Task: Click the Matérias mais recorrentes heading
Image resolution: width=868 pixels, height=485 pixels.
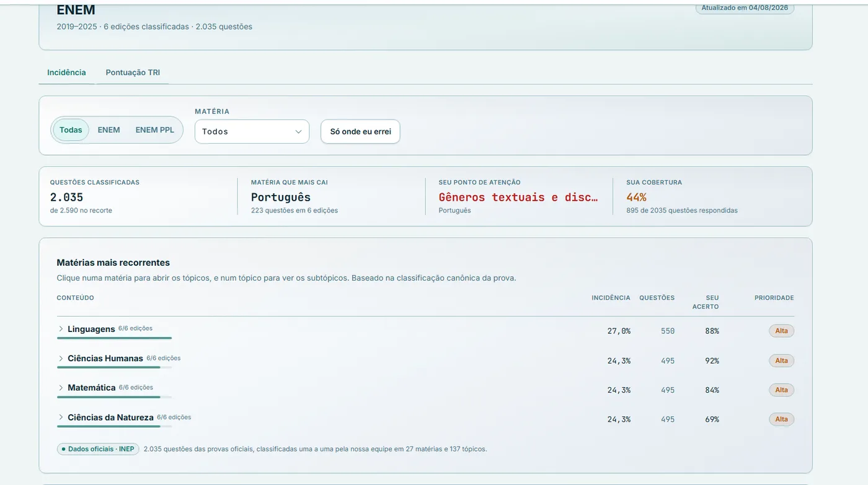Action: (113, 263)
